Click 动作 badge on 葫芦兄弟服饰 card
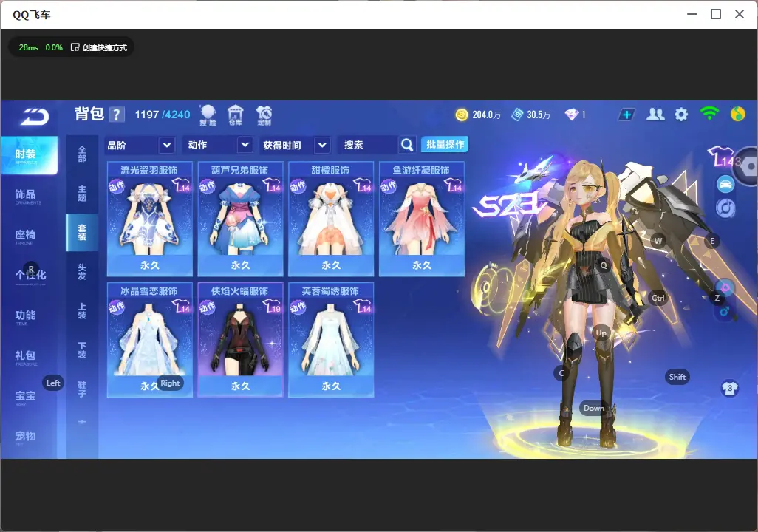The width and height of the screenshot is (758, 532). point(207,186)
